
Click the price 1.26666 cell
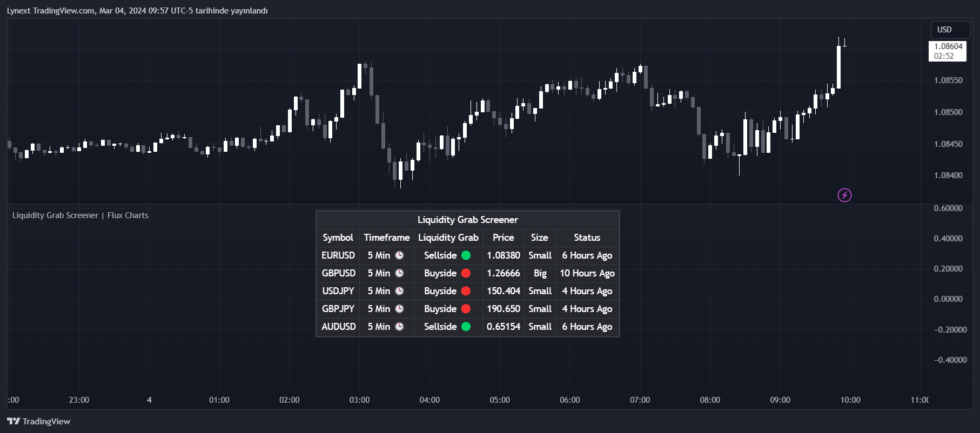(504, 273)
